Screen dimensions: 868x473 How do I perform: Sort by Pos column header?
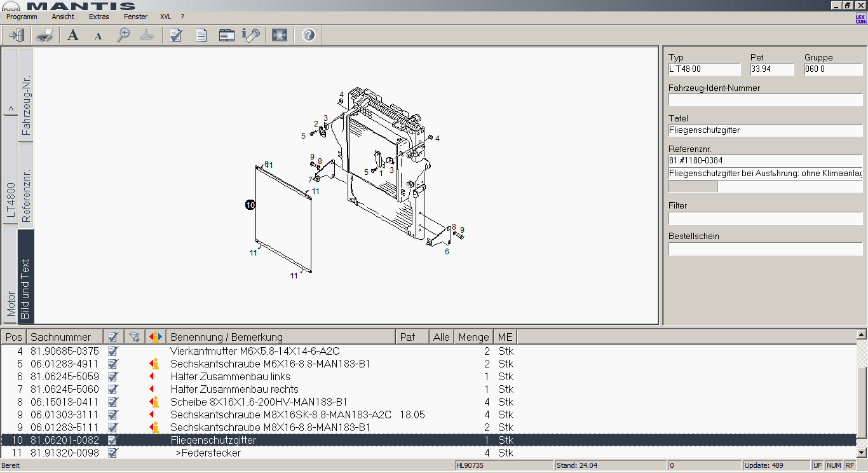pyautogui.click(x=13, y=337)
